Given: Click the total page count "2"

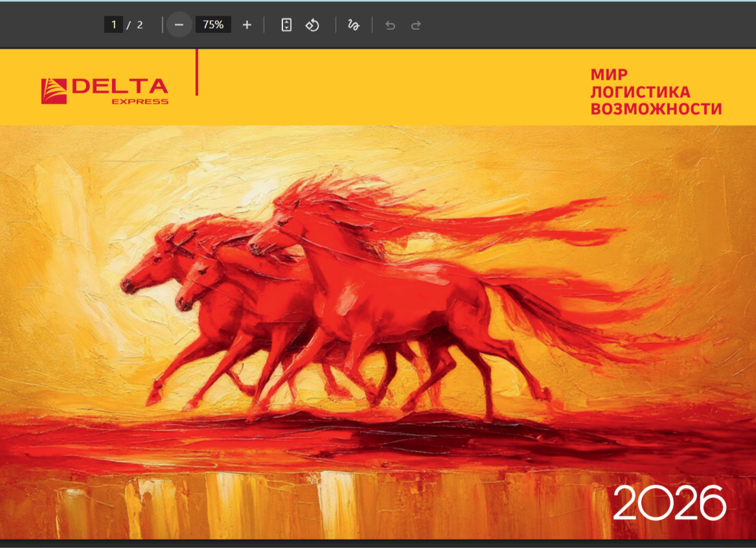Looking at the screenshot, I should click(140, 25).
